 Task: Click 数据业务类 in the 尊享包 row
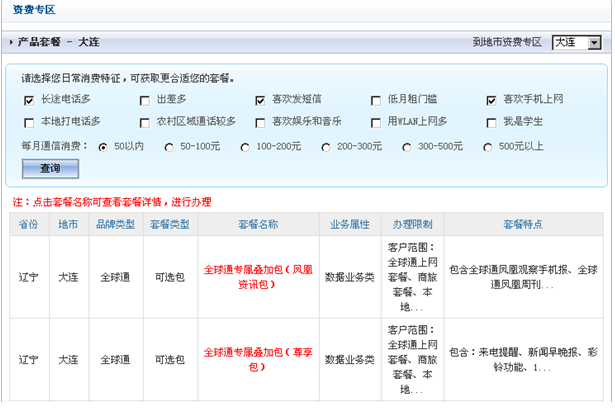tap(350, 360)
